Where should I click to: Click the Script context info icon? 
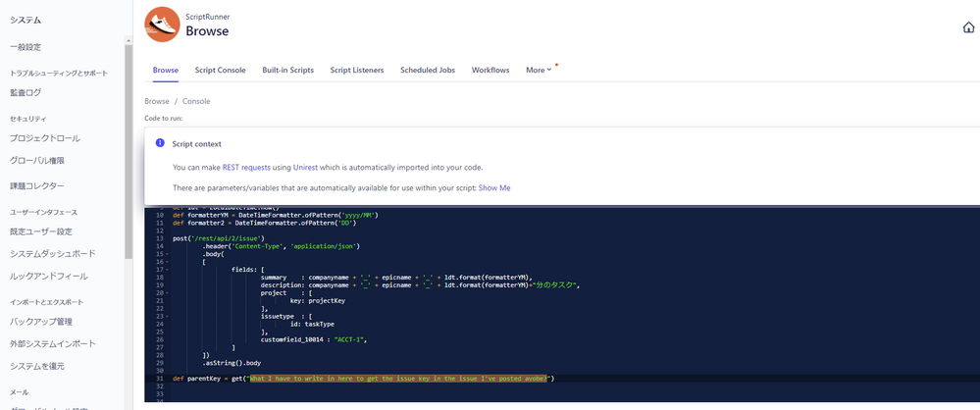click(159, 143)
